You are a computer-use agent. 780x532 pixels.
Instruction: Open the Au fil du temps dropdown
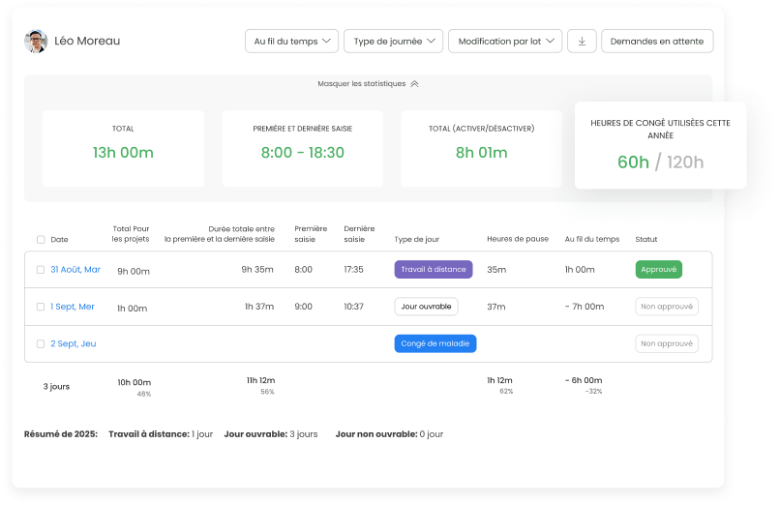point(292,41)
